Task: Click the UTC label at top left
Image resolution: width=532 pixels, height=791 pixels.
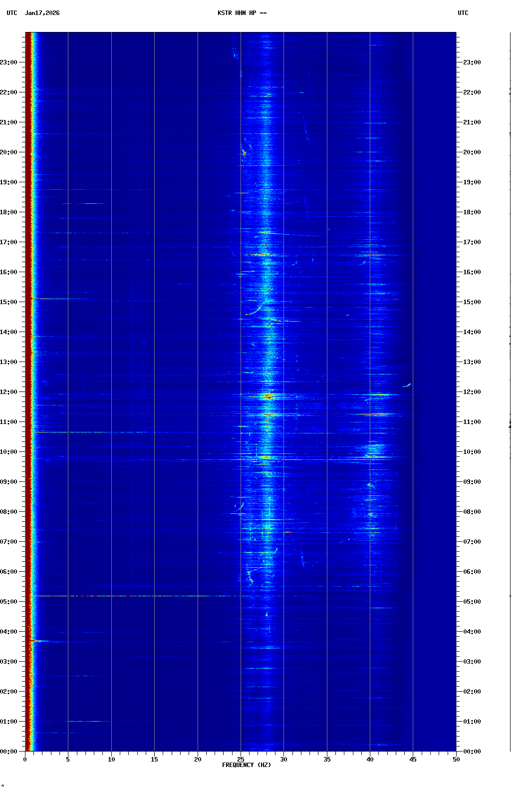Action: [12, 13]
